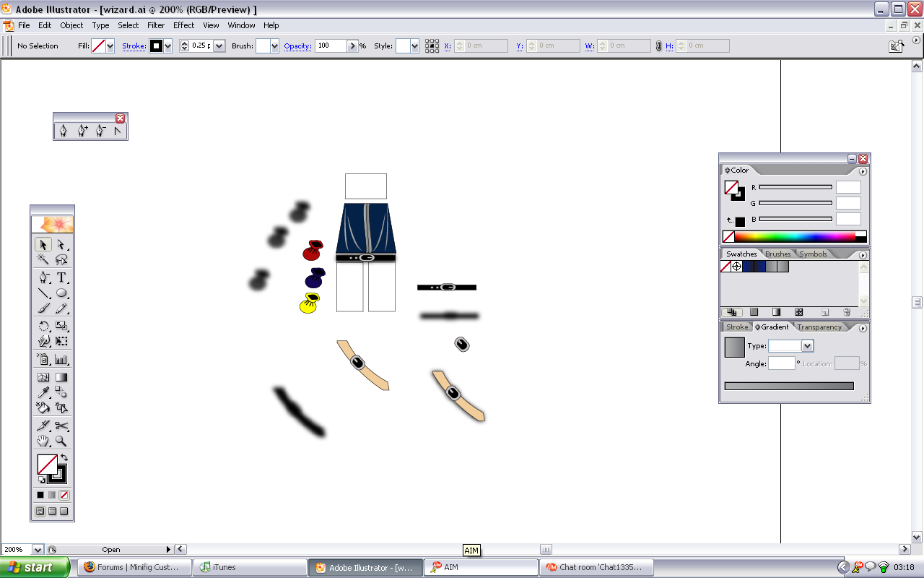Open the Object menu
924x578 pixels.
point(71,25)
